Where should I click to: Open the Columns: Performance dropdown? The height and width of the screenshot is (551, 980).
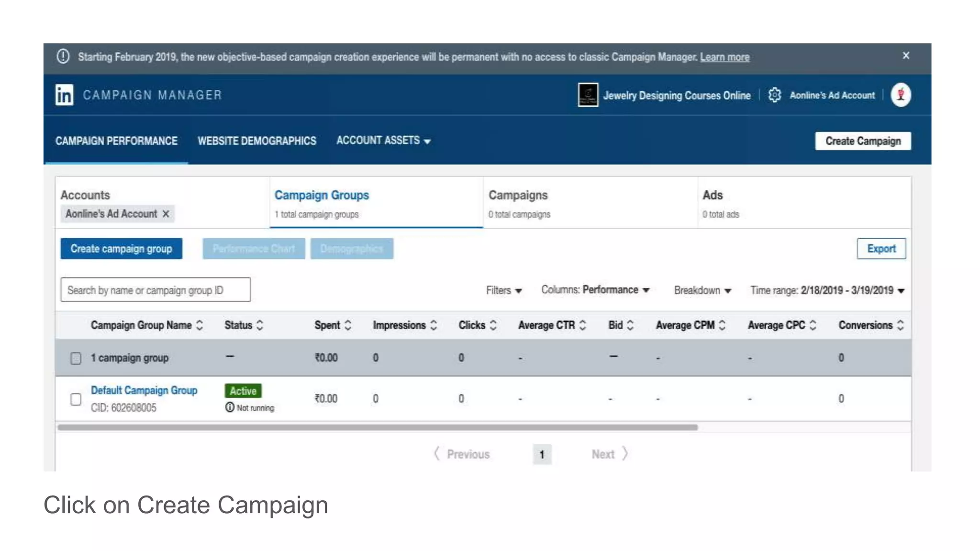click(x=595, y=290)
